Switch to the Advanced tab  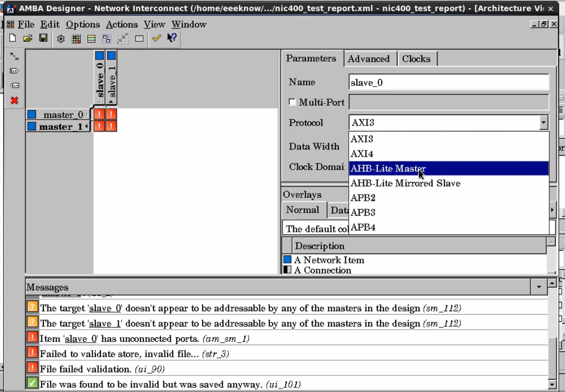point(369,59)
